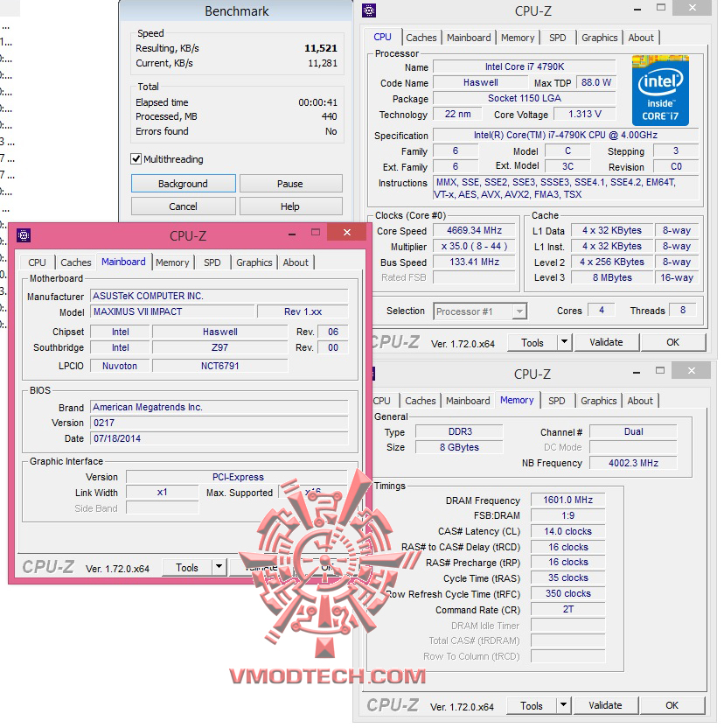Open Memory tab in the pink Mainboard window
Screen dimensions: 724x728
click(x=172, y=262)
